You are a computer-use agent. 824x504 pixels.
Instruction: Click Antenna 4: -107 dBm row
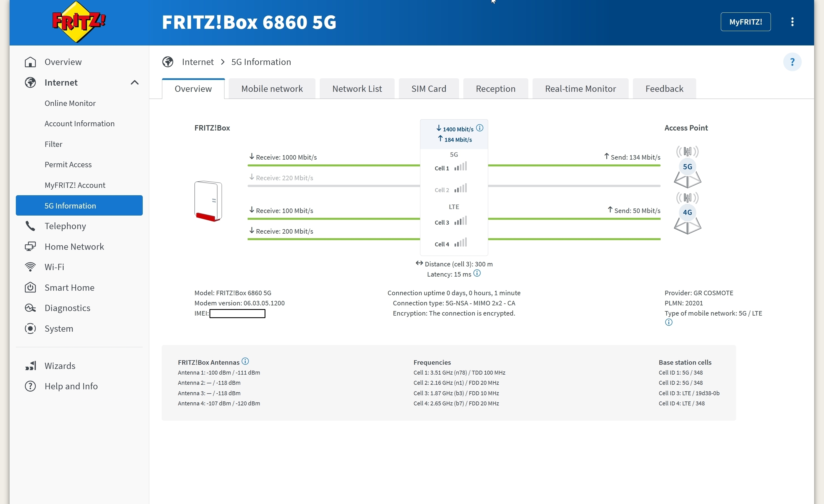[x=219, y=403]
